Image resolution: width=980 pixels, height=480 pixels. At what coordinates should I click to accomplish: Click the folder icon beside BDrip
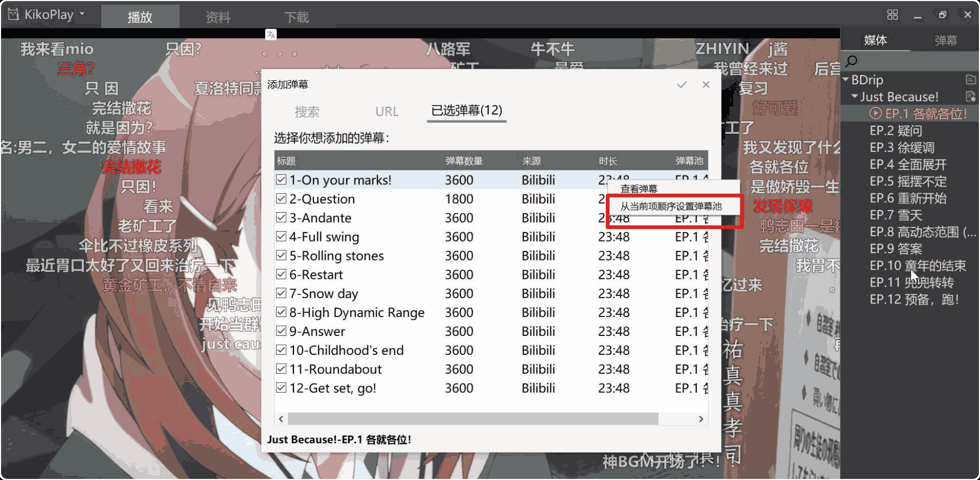971,80
